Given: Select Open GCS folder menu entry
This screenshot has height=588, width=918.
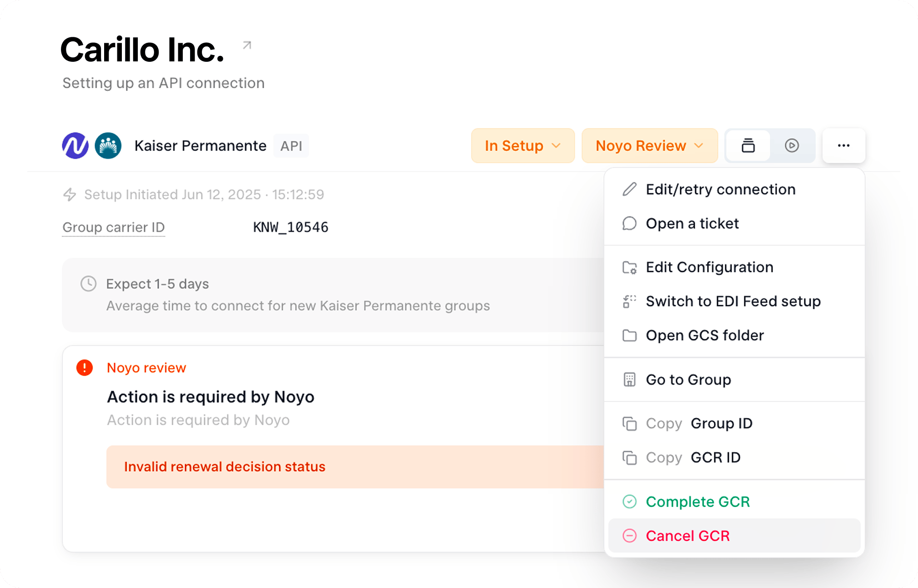Looking at the screenshot, I should click(x=734, y=335).
